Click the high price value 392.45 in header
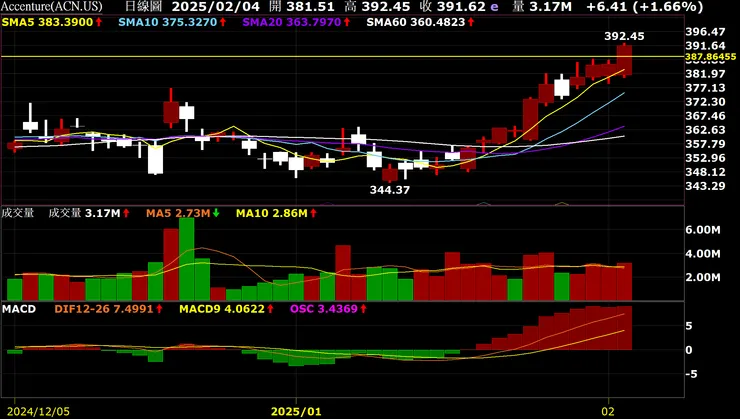This screenshot has height=419, width=740. coord(387,7)
